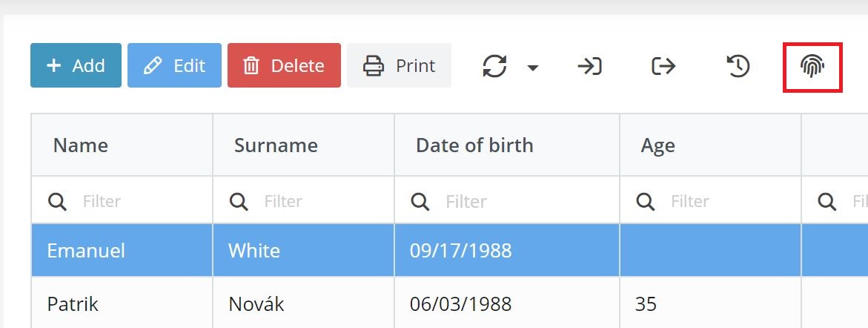Screen dimensions: 868x328
Task: Open the history clock icon
Action: pos(738,67)
